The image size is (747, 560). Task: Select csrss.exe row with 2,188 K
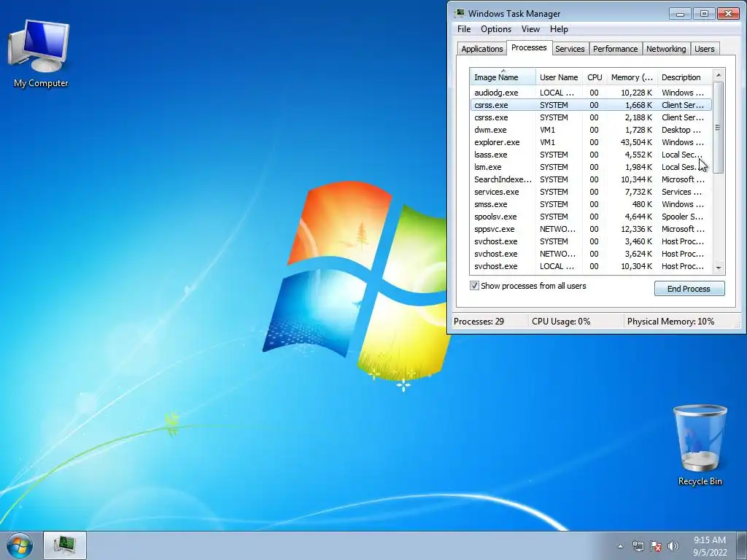point(591,117)
